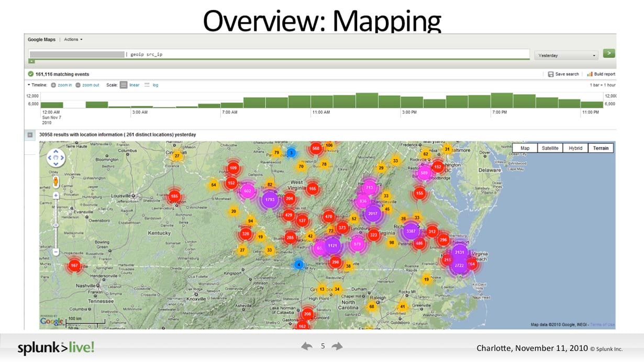Click the Save search link
The image size is (644, 362).
coord(567,74)
